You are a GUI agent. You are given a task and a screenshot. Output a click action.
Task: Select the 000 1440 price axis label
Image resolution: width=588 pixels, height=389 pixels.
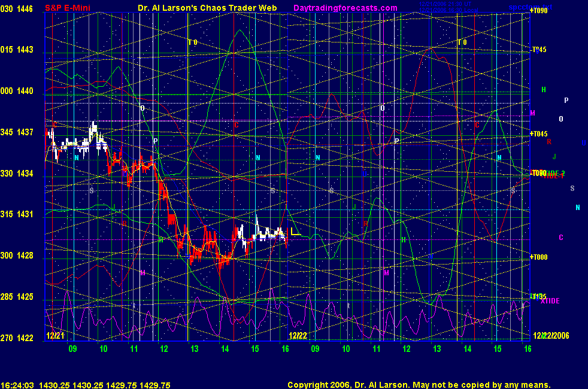tap(17, 91)
